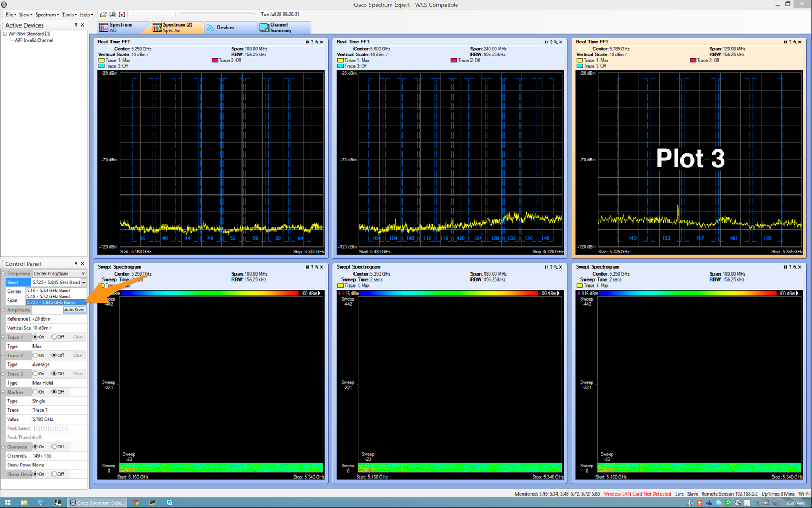Collapse the Trace 1 section
The height and width of the screenshot is (508, 812).
click(x=3, y=337)
